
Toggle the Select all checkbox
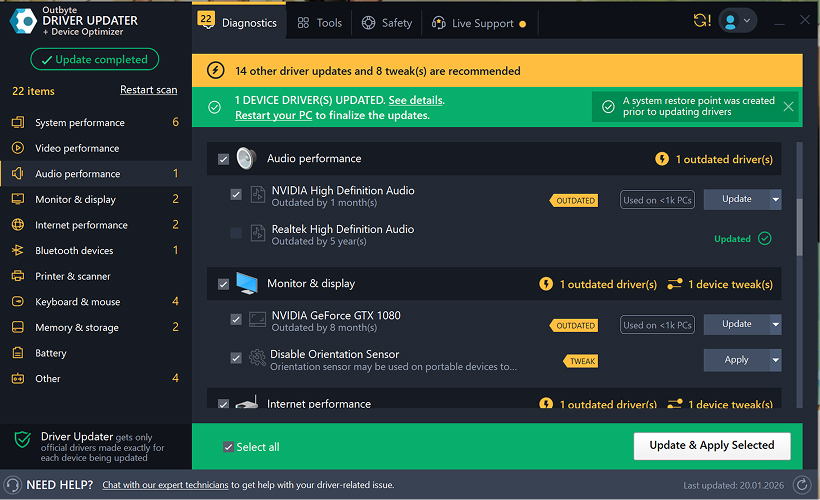229,447
